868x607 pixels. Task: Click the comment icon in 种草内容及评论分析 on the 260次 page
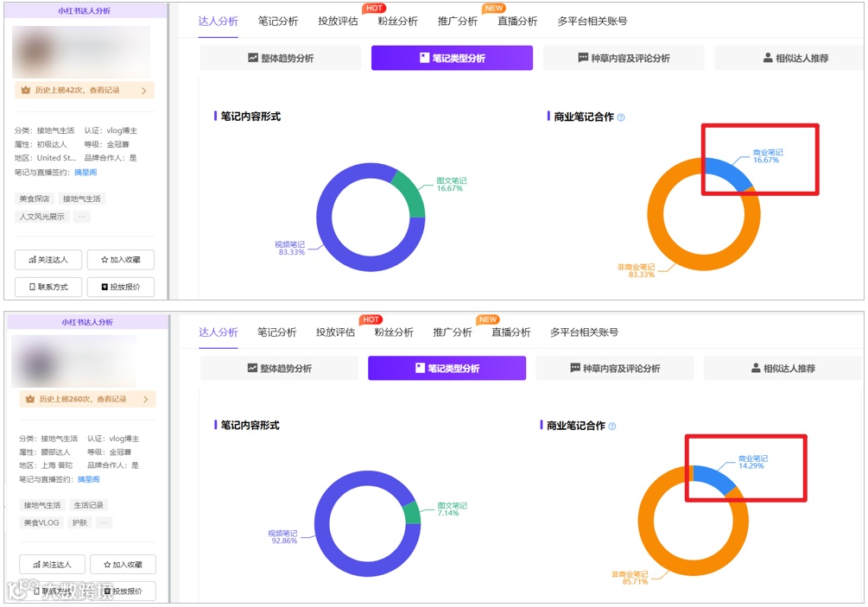[x=575, y=368]
